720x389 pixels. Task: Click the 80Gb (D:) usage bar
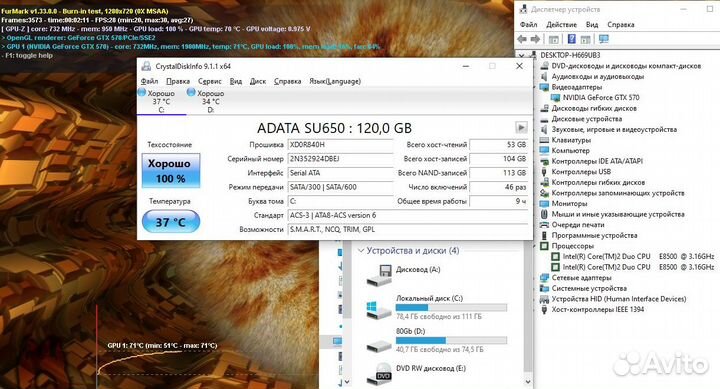[x=451, y=340]
